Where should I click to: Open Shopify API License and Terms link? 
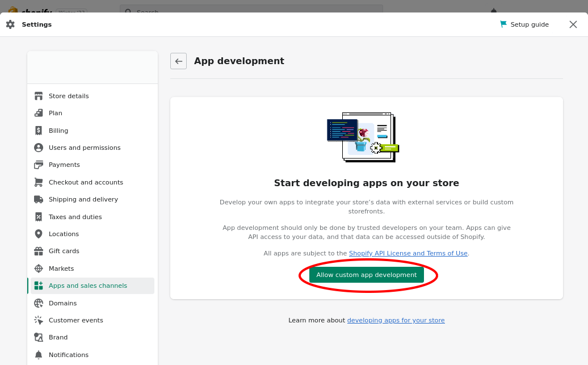[408, 253]
